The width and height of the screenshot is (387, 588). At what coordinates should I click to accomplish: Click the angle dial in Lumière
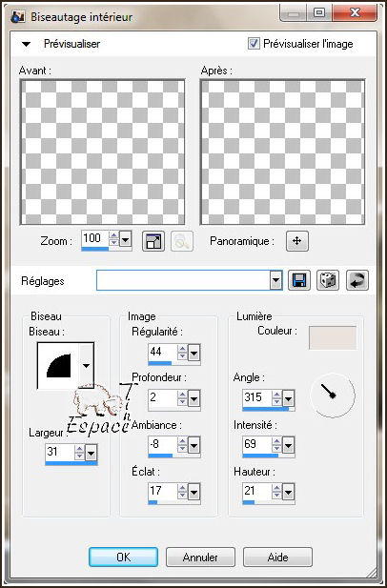click(x=333, y=395)
